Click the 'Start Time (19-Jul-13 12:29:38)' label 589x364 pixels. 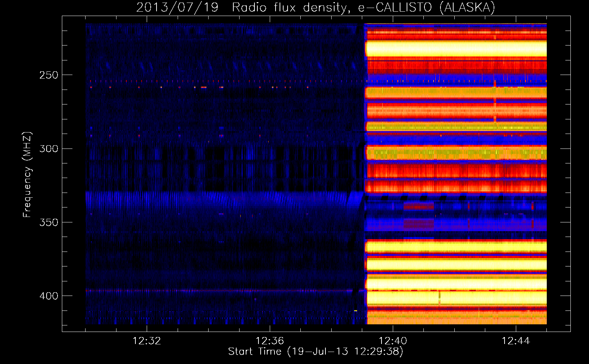(x=316, y=352)
